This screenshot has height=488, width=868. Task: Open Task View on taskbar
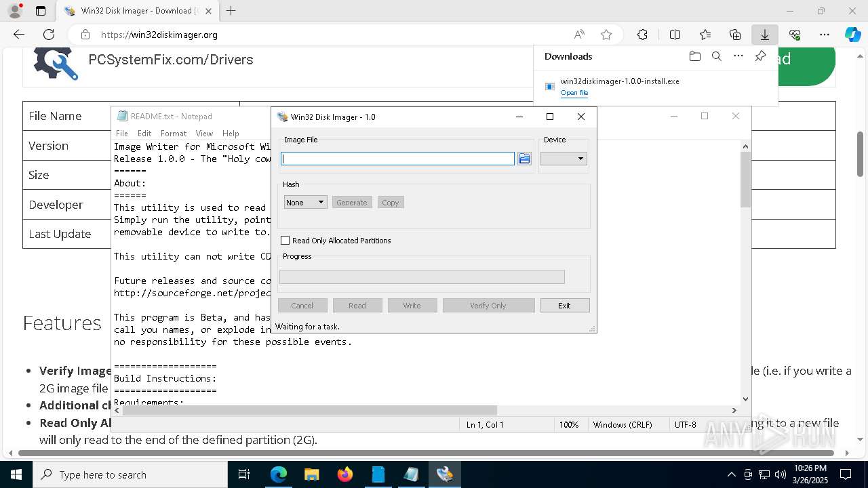coord(244,474)
